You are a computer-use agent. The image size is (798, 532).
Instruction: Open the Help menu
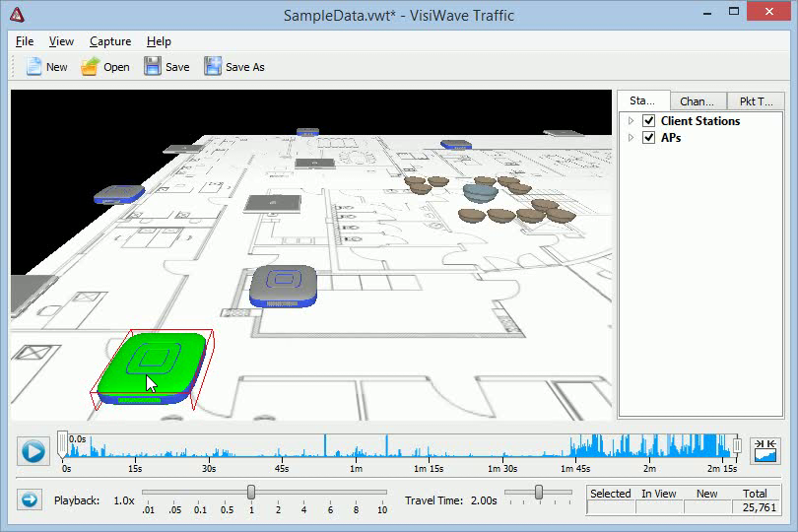159,41
